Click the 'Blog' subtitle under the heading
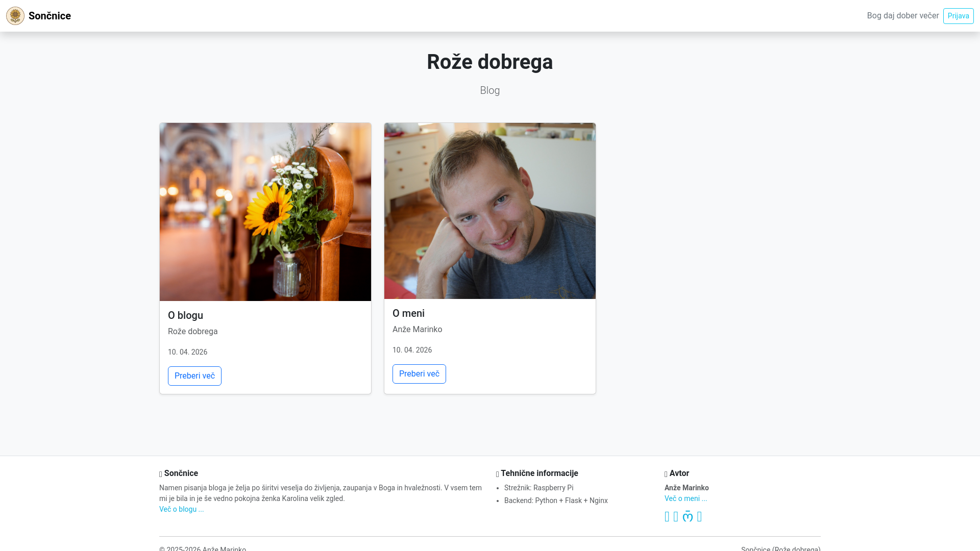980x551 pixels. [490, 90]
